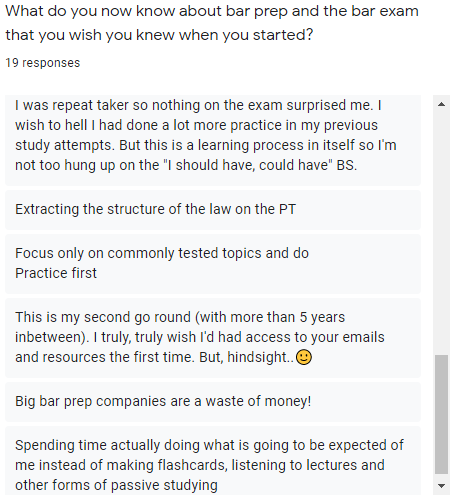The image size is (457, 502).
Task: Click the 'This is my second go round' response
Action: coord(213,338)
